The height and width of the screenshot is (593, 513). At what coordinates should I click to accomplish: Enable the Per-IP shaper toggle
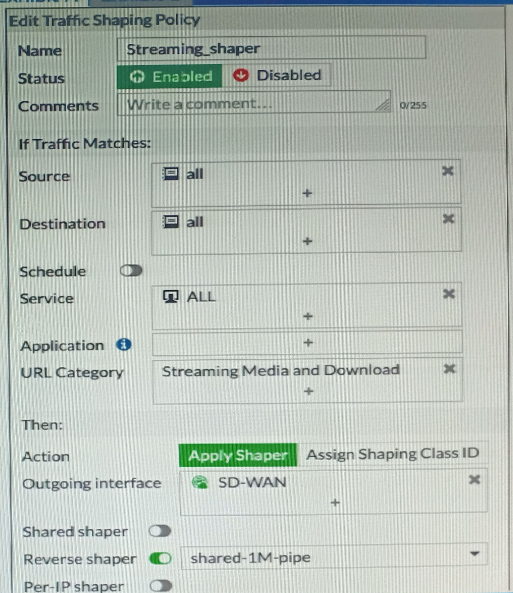pyautogui.click(x=161, y=586)
